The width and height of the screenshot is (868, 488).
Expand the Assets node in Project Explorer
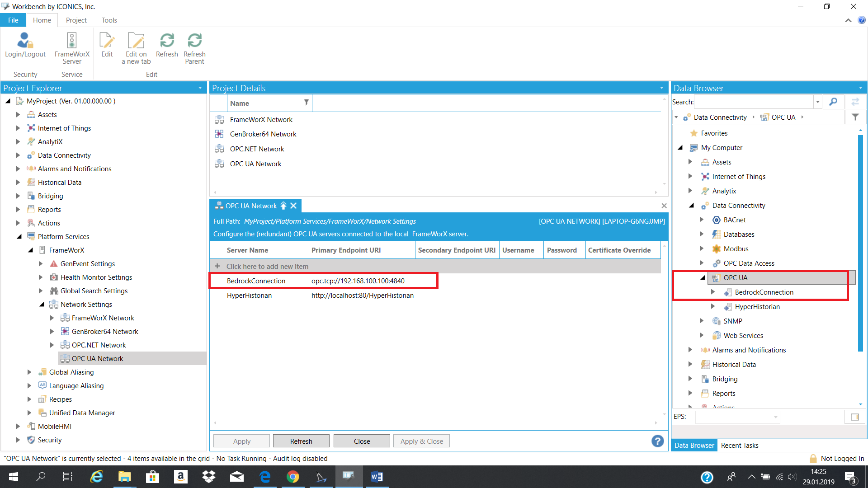click(18, 115)
